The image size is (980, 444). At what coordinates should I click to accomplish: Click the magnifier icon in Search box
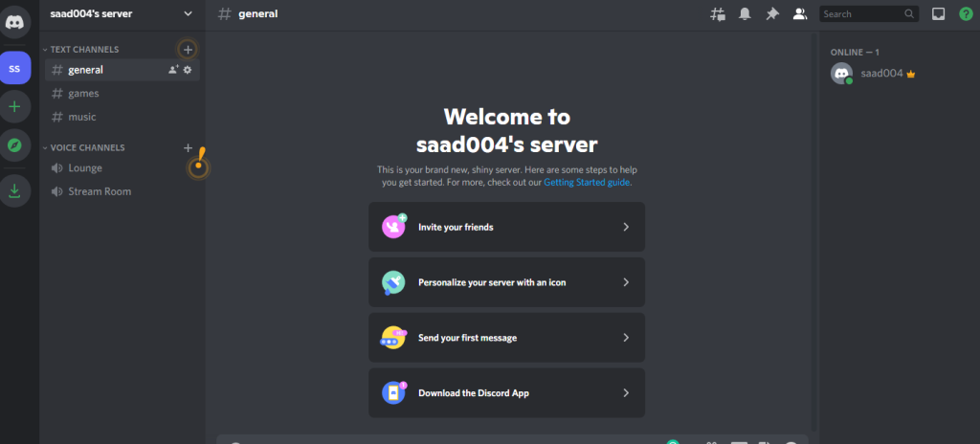coord(909,13)
